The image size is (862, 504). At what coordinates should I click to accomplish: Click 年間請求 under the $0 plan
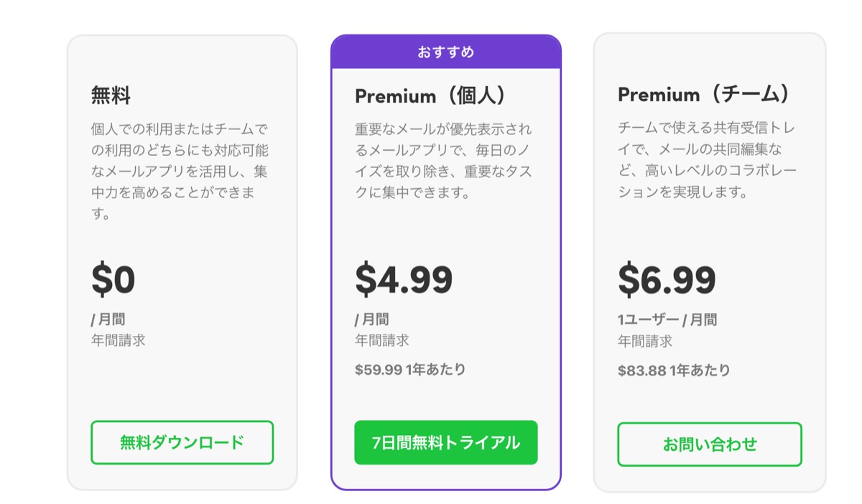[118, 340]
